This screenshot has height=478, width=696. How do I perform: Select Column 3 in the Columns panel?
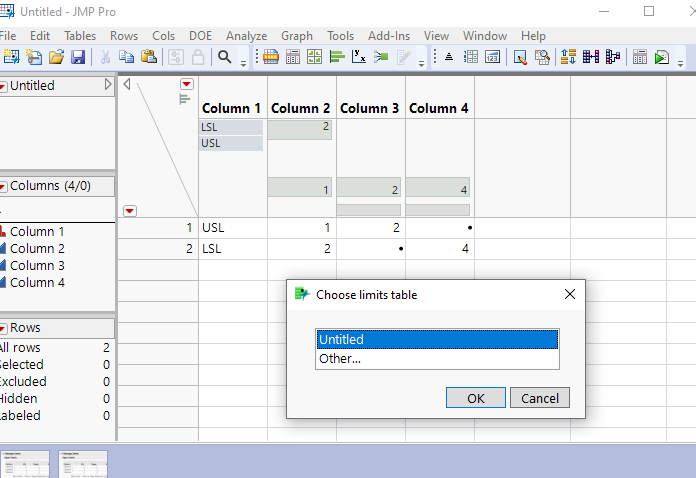coord(37,265)
